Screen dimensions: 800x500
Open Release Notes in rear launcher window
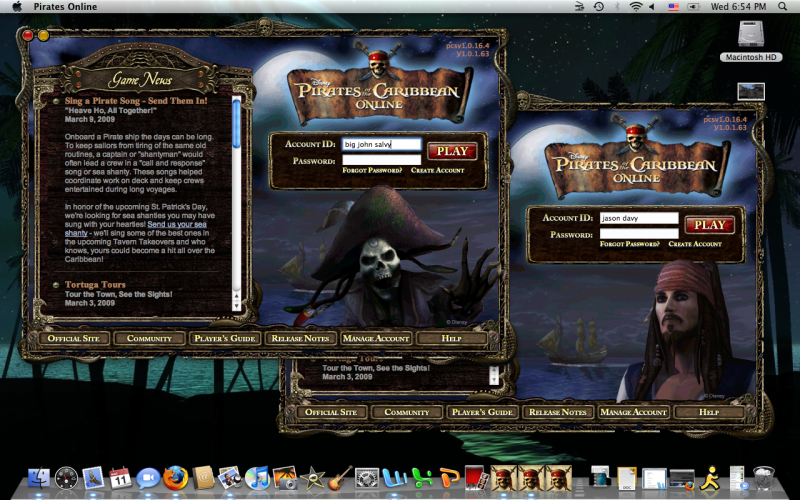(558, 412)
